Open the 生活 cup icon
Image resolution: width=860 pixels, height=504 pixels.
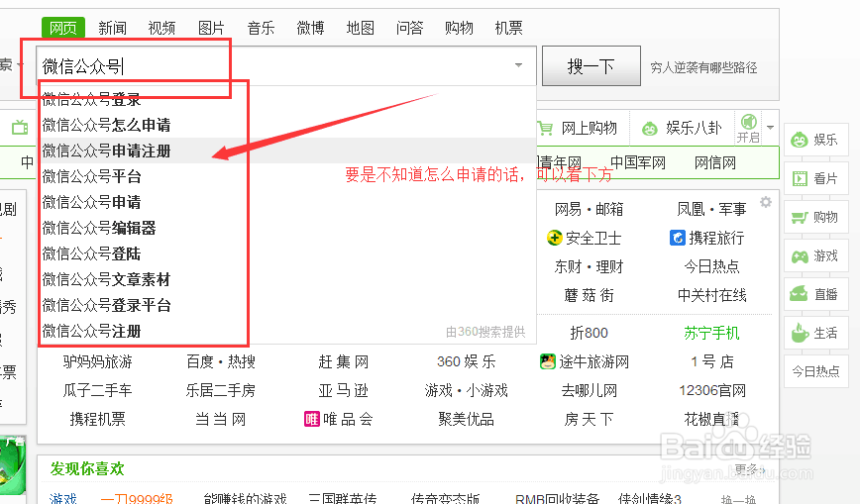(x=800, y=333)
